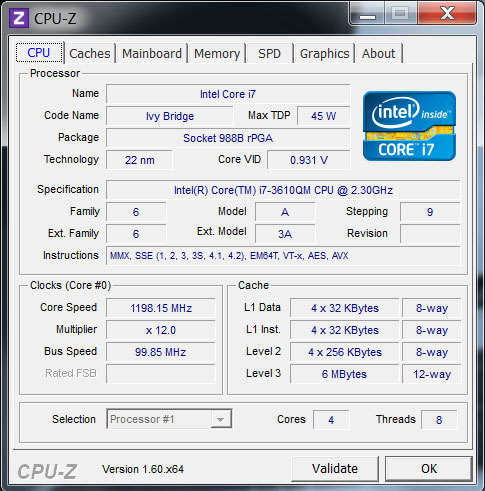Show the About tab
The width and height of the screenshot is (485, 491).
tap(379, 53)
